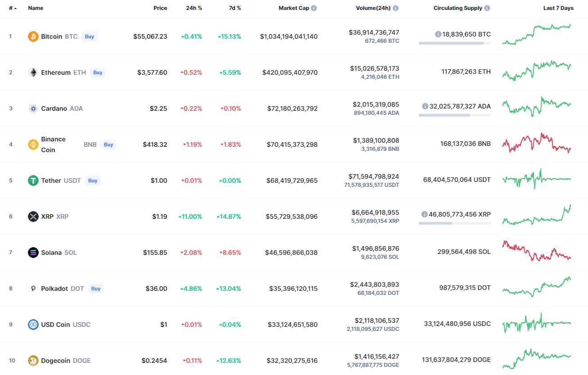Image resolution: width=588 pixels, height=375 pixels.
Task: Click XRP circulating supply progress bar
Action: 455,223
